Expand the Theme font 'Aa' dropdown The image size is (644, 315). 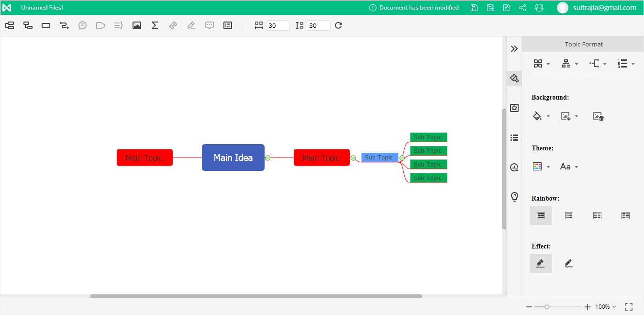pyautogui.click(x=569, y=167)
